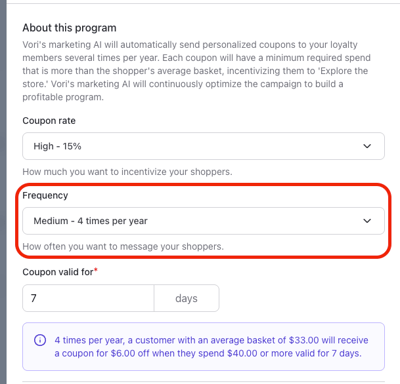Click the Coupon rate field label

(x=49, y=121)
